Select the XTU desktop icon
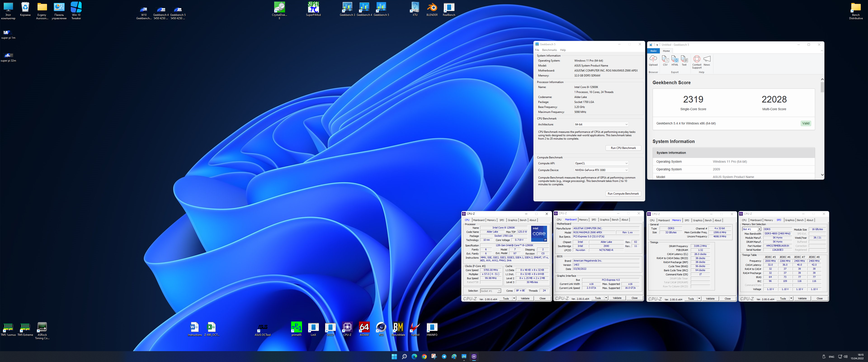Viewport: 868px width, 362px height. click(415, 9)
